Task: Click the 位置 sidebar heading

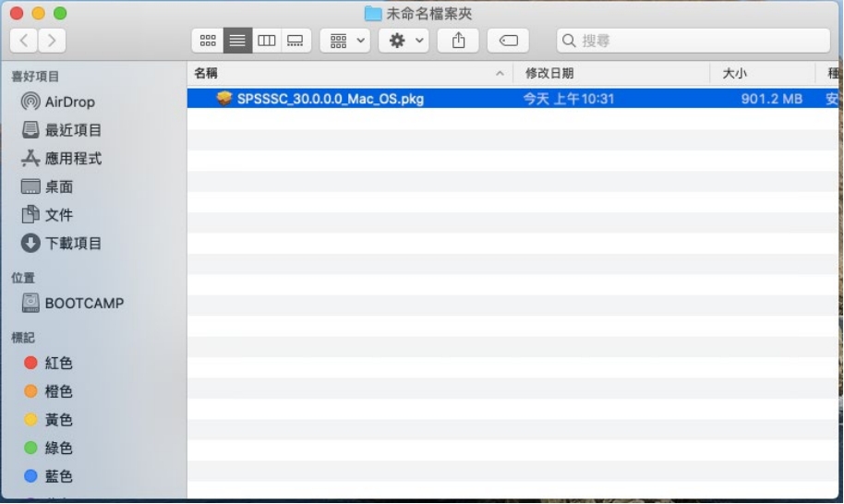Action: 23,278
